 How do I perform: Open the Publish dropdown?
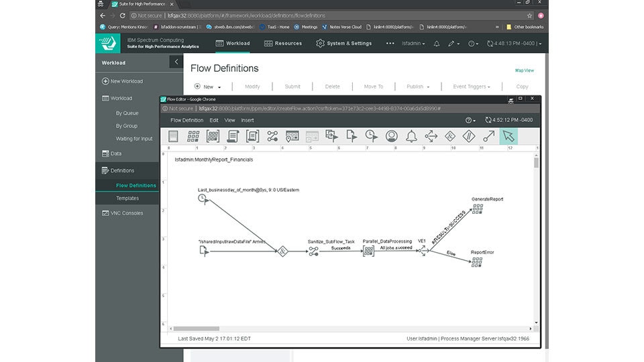[418, 86]
